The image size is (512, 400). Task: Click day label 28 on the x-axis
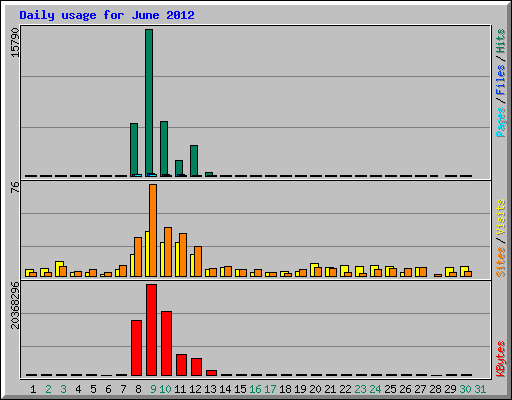pyautogui.click(x=435, y=389)
